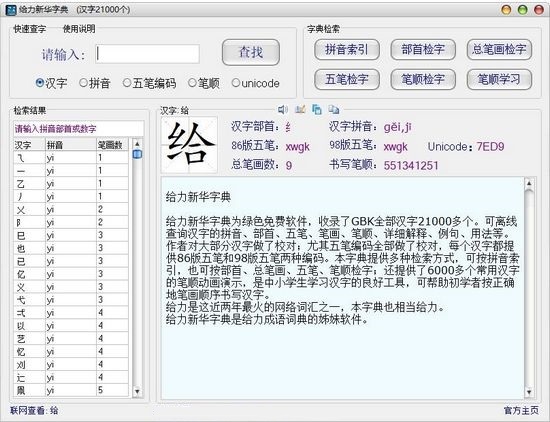Viewport: 550px width, 422px height.
Task: Select the 艺 row in results
Action: click(71, 339)
